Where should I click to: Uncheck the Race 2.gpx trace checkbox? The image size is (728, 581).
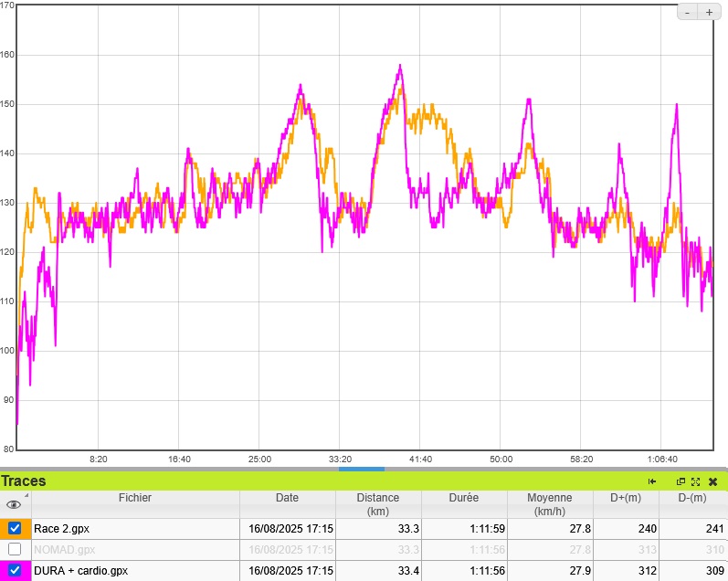coord(15,528)
